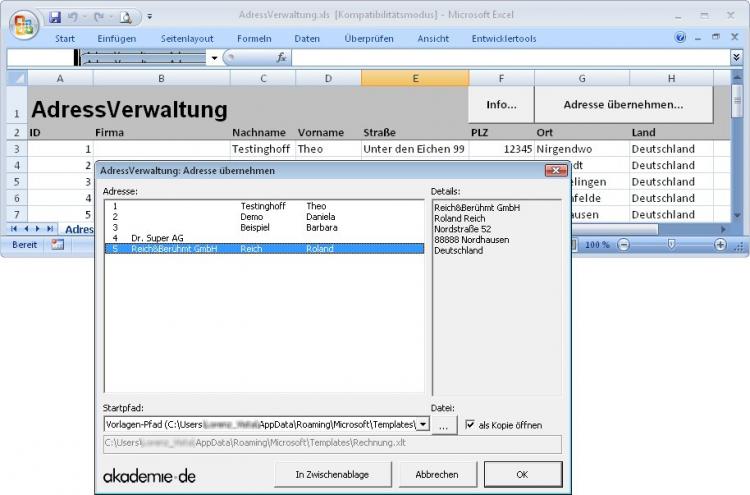The image size is (750, 495).
Task: Expand the formula bar chevron
Action: coord(737,58)
